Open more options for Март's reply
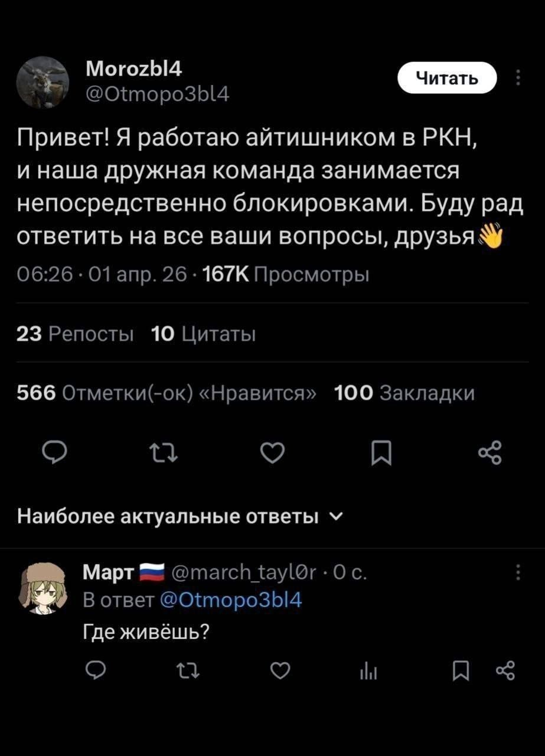545x756 pixels. (518, 573)
